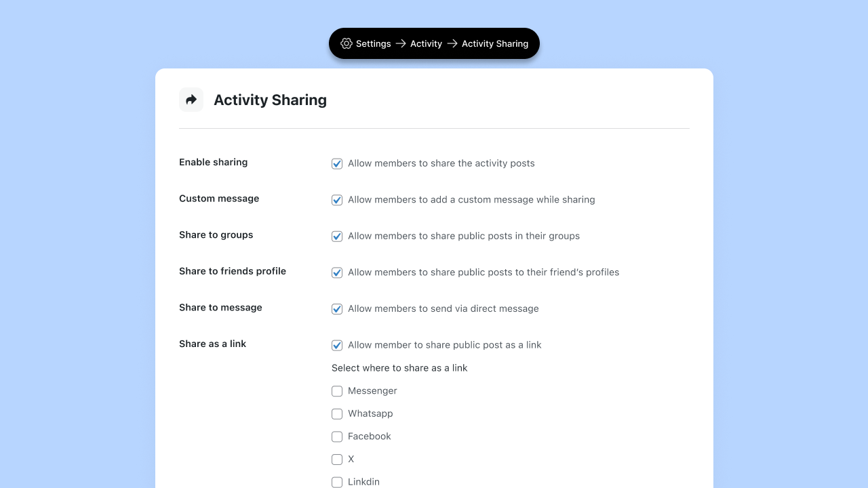The height and width of the screenshot is (488, 868).
Task: Enable sharing links to Facebook
Action: pyautogui.click(x=337, y=436)
